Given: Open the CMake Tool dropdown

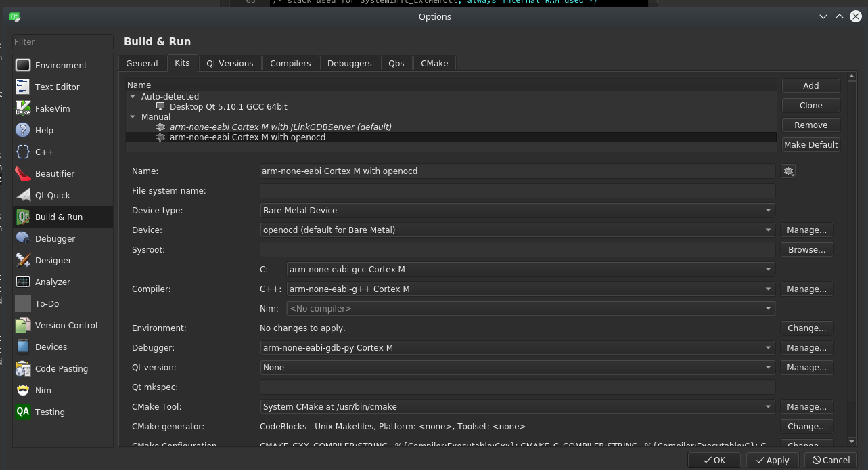Looking at the screenshot, I should point(518,407).
